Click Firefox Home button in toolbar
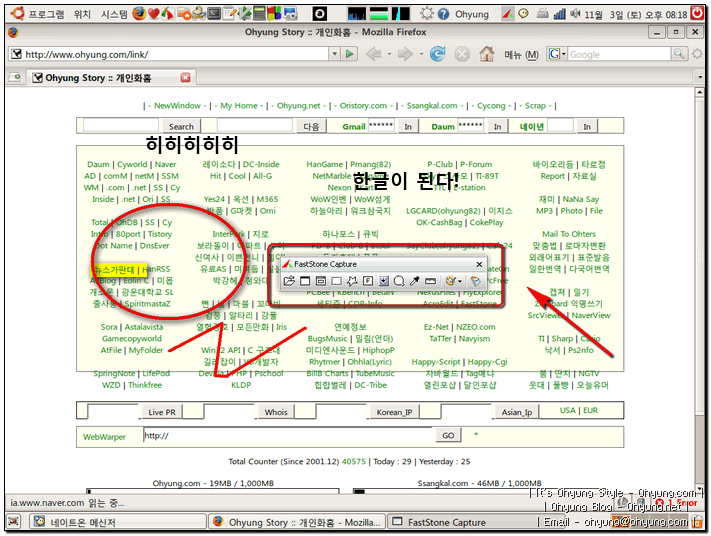Screen dimensions: 711x536 [486, 54]
